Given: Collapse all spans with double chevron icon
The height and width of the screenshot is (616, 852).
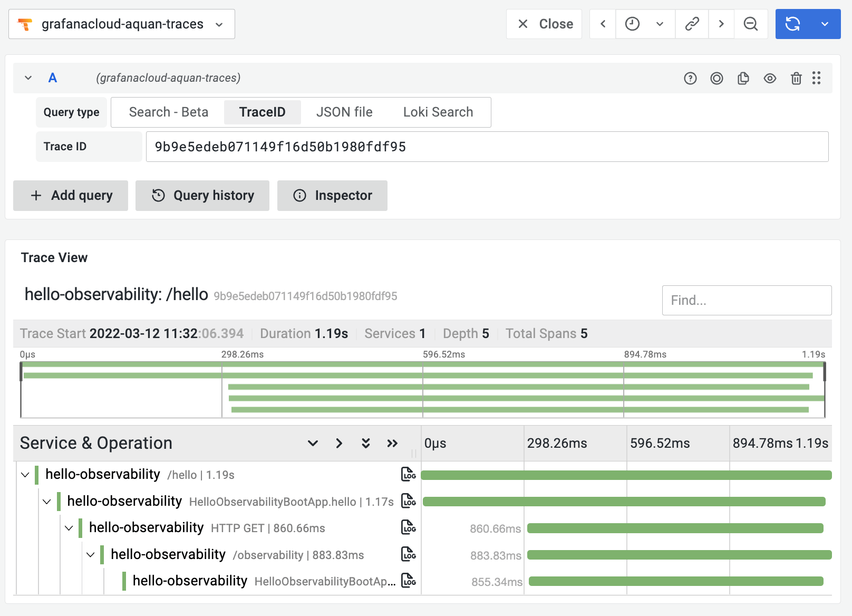Looking at the screenshot, I should (365, 444).
